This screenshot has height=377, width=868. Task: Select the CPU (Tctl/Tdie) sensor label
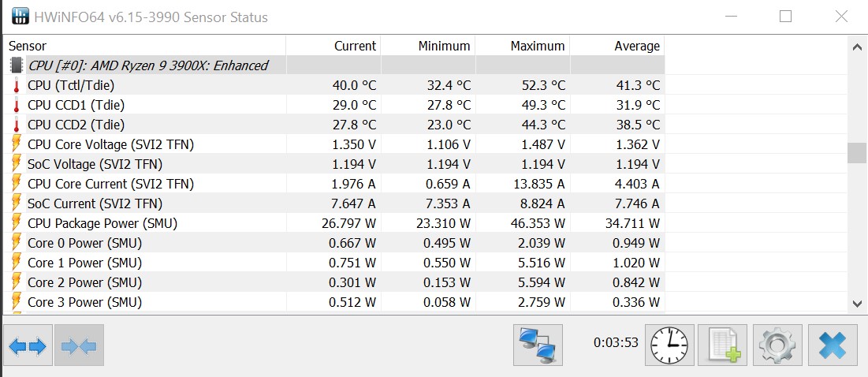72,85
